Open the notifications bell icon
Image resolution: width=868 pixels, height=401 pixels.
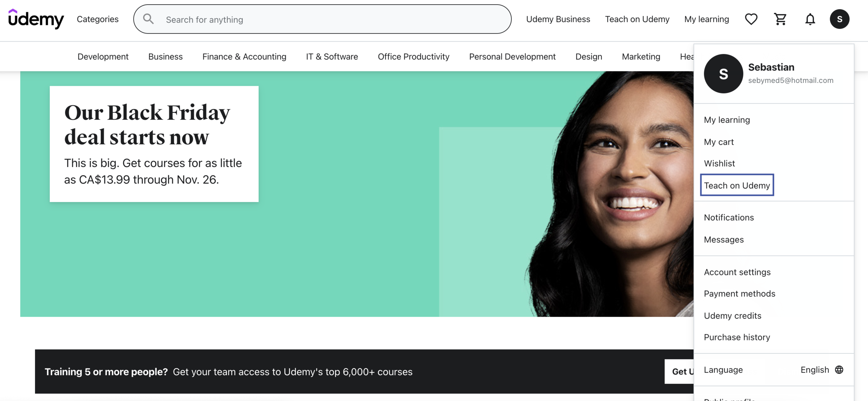pos(810,19)
